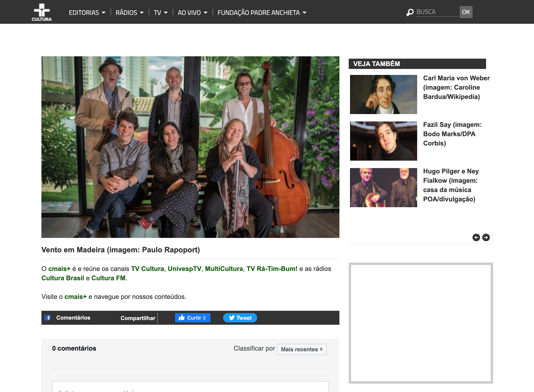534x392 pixels.
Task: Click the Busca search field
Action: tap(437, 12)
